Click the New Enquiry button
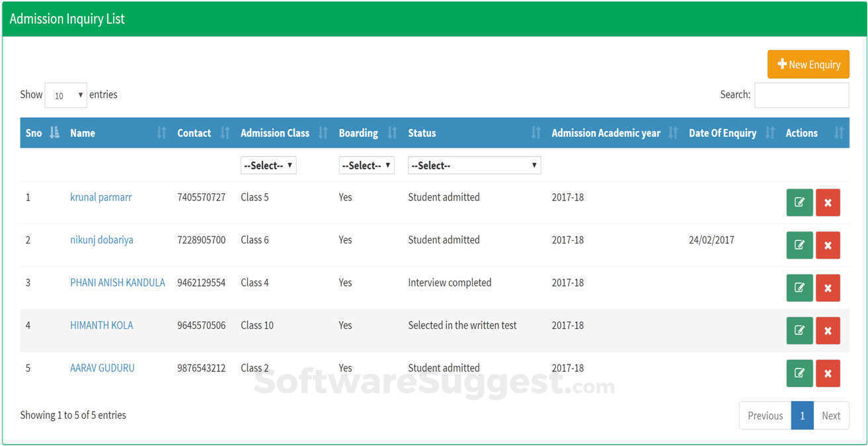The height and width of the screenshot is (446, 868). [808, 64]
